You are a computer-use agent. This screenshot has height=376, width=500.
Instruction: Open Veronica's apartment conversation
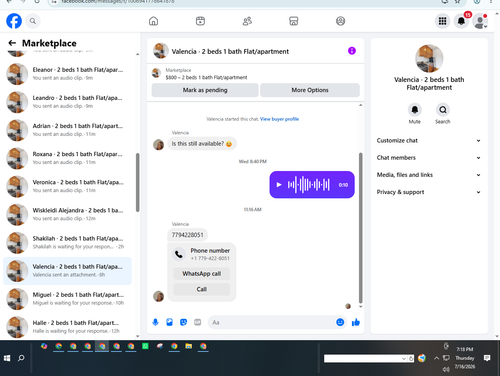click(67, 186)
